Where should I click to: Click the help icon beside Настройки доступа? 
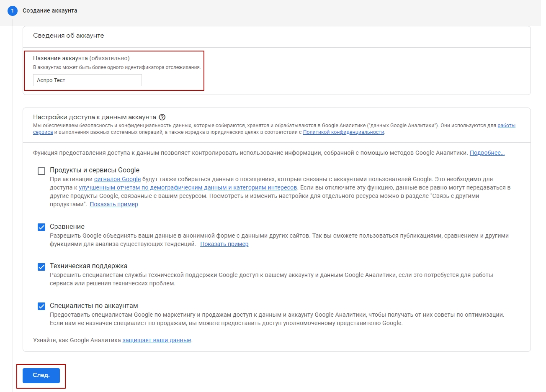point(162,117)
